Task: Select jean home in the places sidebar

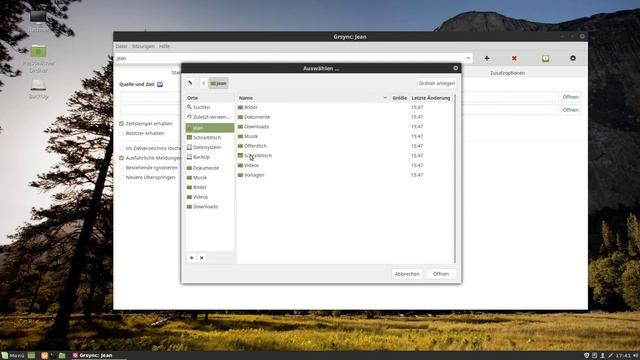Action: [210, 128]
